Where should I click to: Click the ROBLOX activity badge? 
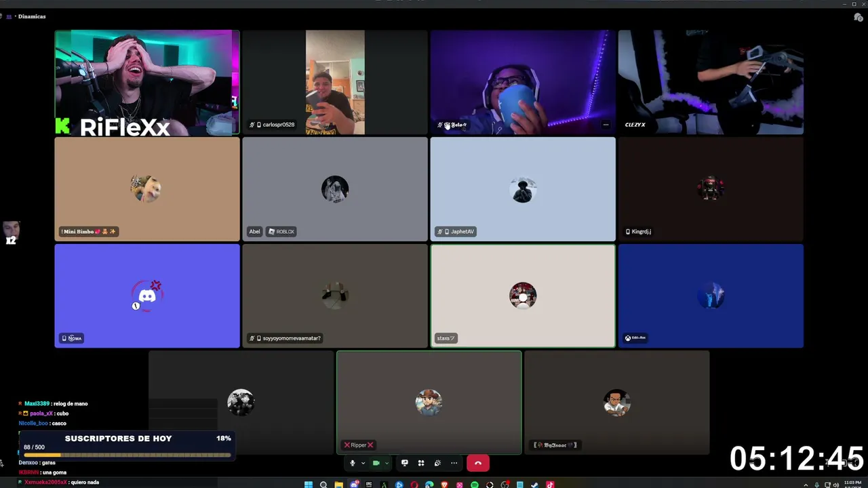[x=281, y=231]
